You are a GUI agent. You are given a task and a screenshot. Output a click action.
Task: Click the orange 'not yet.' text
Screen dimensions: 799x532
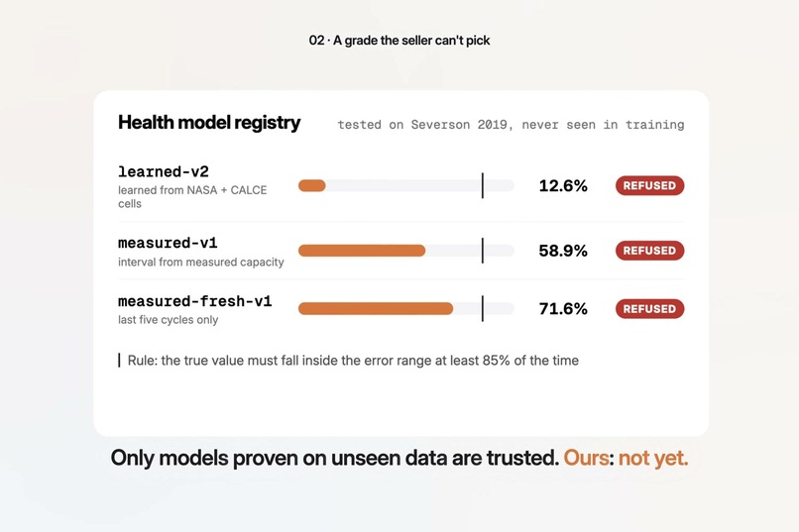653,458
